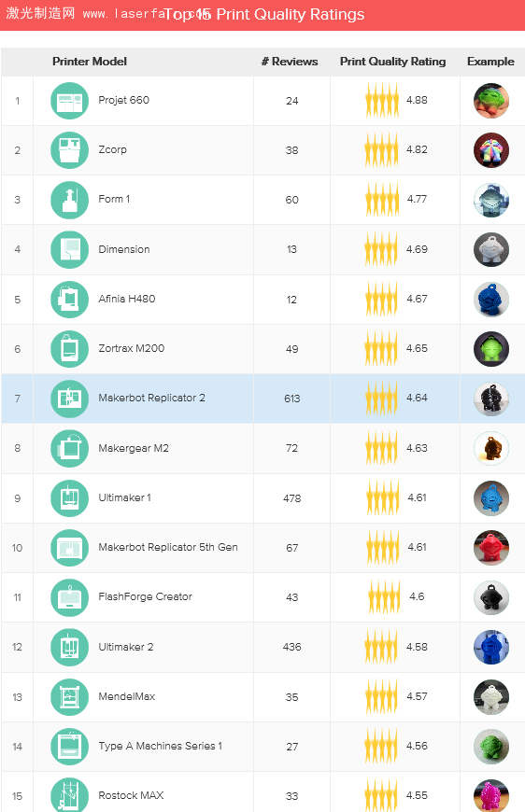Viewport: 525px width, 812px height.
Task: Open the FlashForge Creator printer icon
Action: pos(69,597)
